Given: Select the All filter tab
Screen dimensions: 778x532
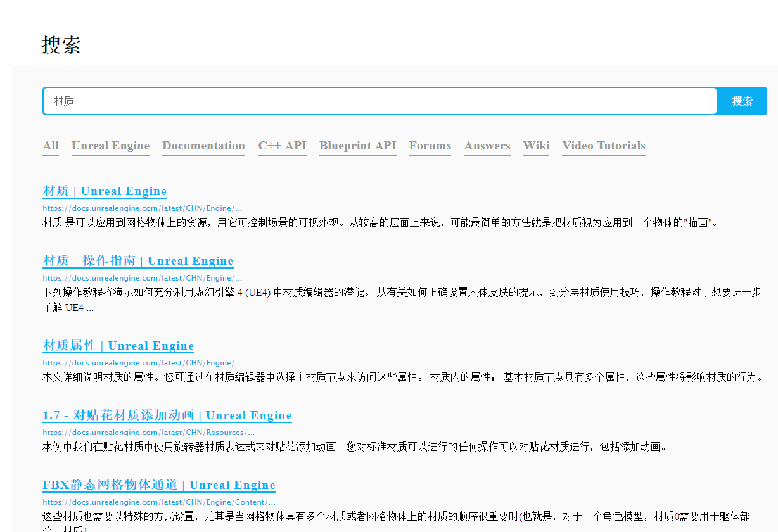Looking at the screenshot, I should [x=51, y=146].
